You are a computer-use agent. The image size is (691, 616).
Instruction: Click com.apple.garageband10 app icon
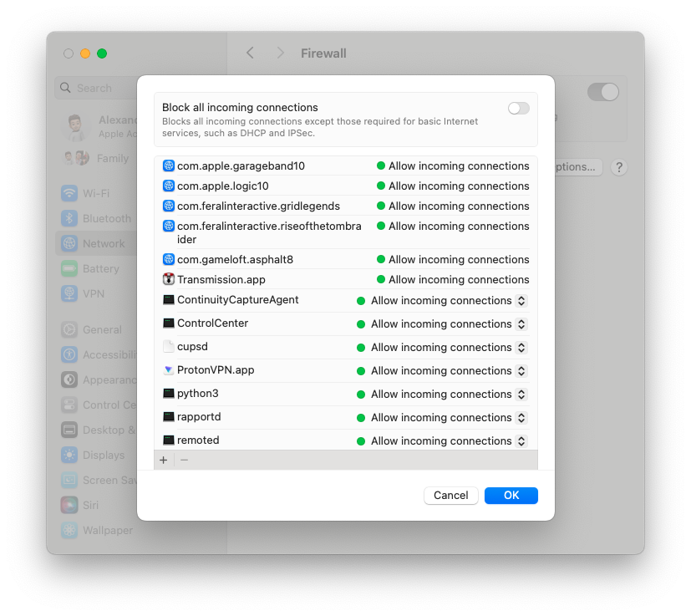169,165
